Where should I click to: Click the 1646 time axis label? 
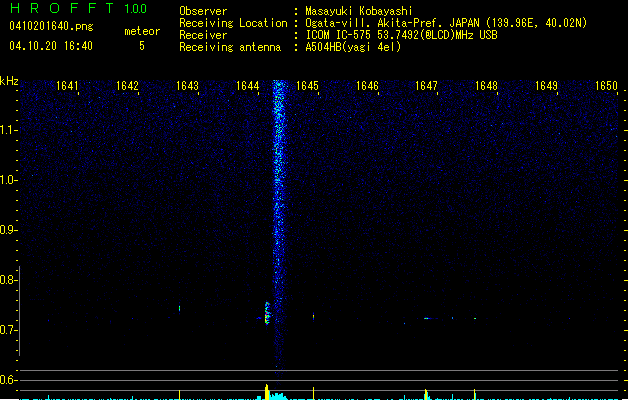(367, 86)
